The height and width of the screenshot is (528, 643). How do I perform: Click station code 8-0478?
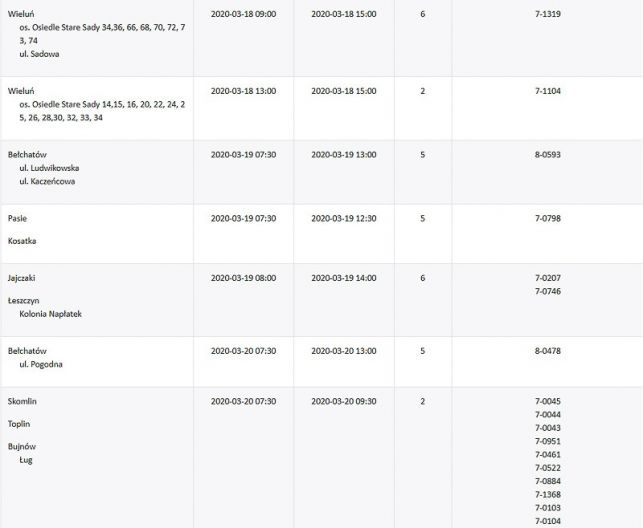click(547, 351)
